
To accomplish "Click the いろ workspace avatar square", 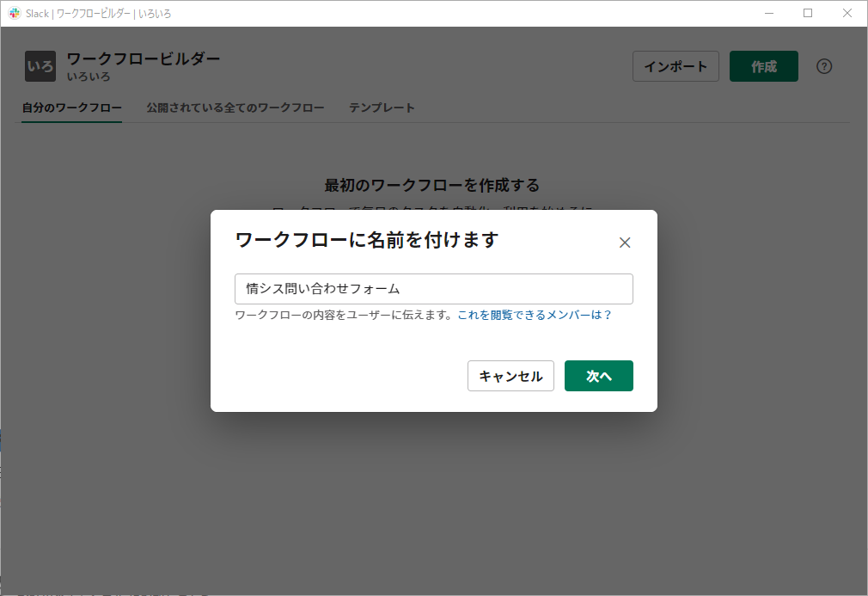I will pyautogui.click(x=40, y=65).
